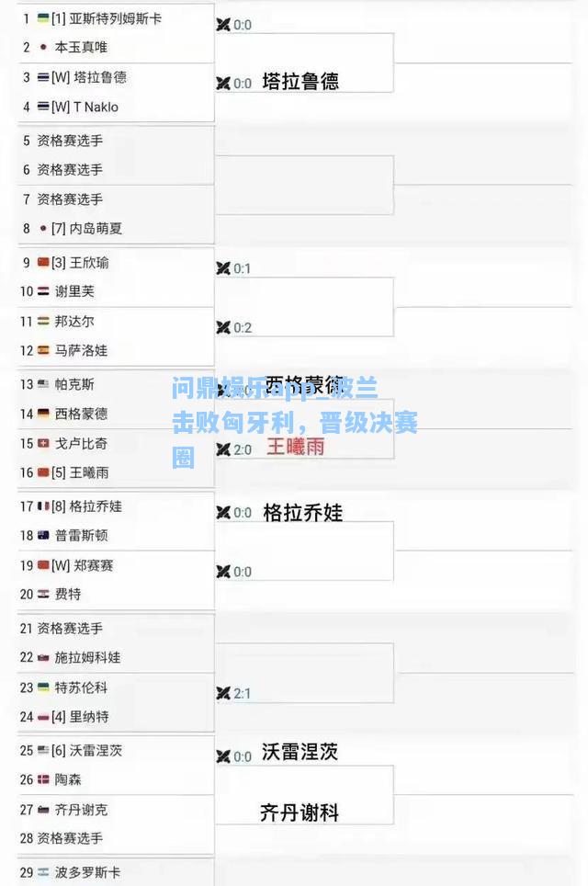This screenshot has height=886, width=588.
Task: Click the match icon before 沃雷涅茨 result
Action: (x=223, y=756)
